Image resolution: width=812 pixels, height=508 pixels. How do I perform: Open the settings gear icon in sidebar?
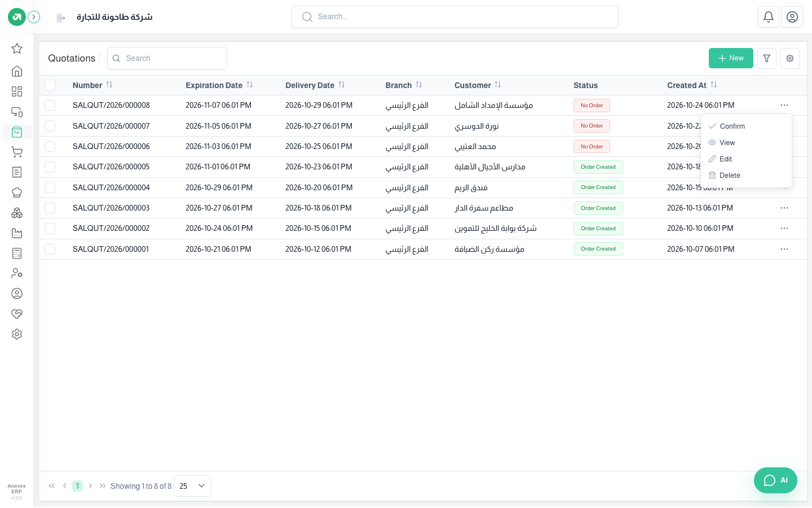coord(17,334)
